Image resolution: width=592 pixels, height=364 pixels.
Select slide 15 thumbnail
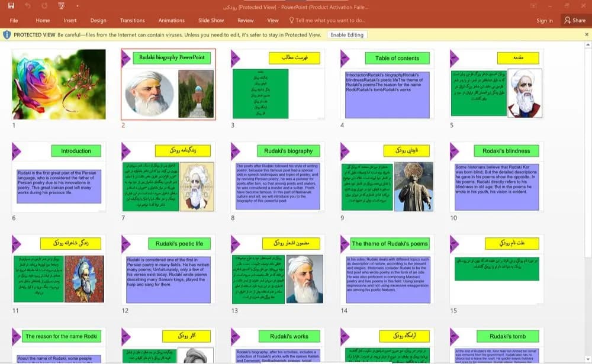coord(497,270)
